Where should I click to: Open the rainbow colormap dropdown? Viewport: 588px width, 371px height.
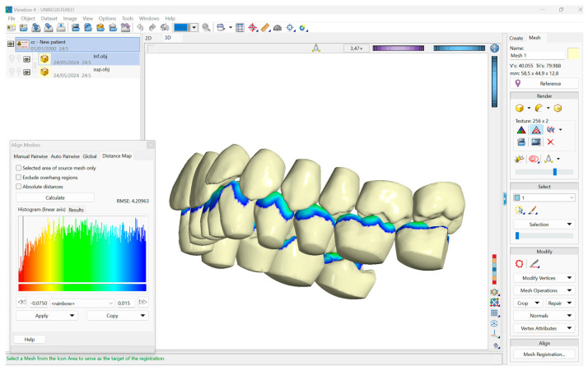pyautogui.click(x=82, y=304)
